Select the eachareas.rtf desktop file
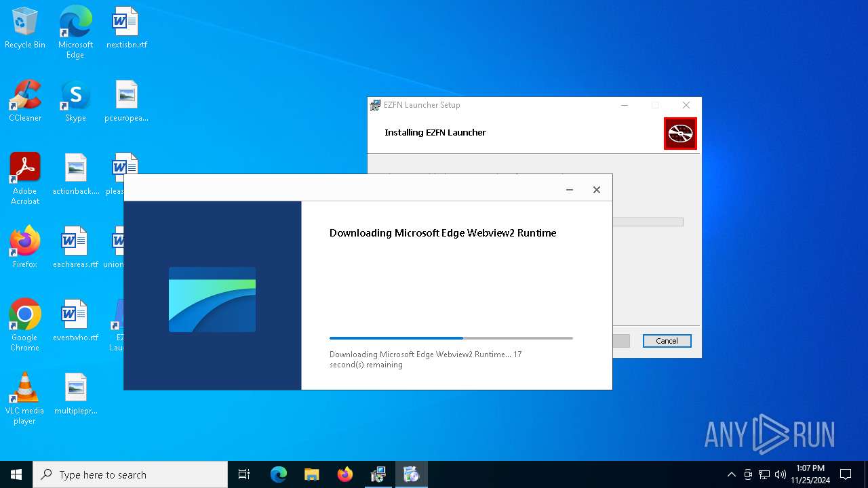This screenshot has height=488, width=868. (75, 247)
